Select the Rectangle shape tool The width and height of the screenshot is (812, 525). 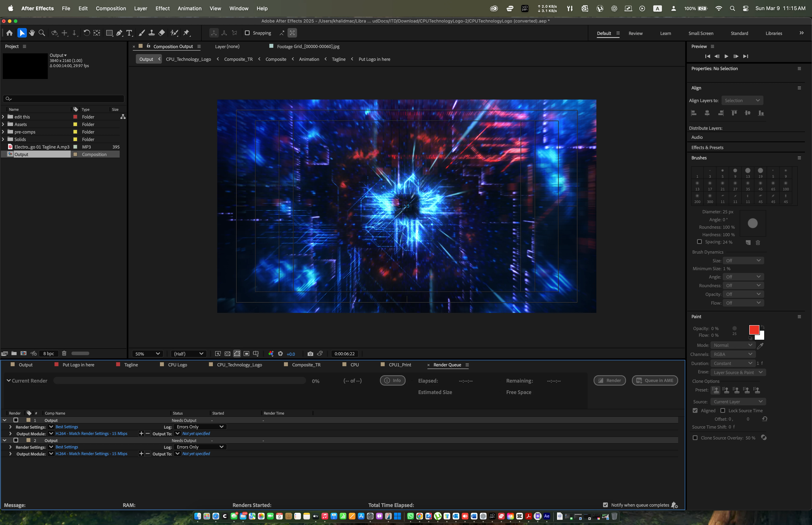coord(109,33)
